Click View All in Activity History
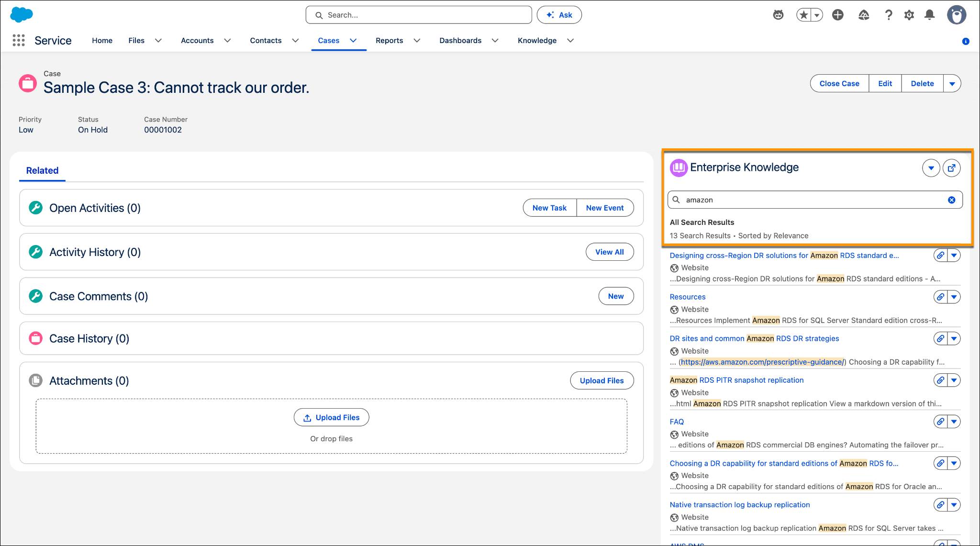The height and width of the screenshot is (546, 980). point(610,252)
